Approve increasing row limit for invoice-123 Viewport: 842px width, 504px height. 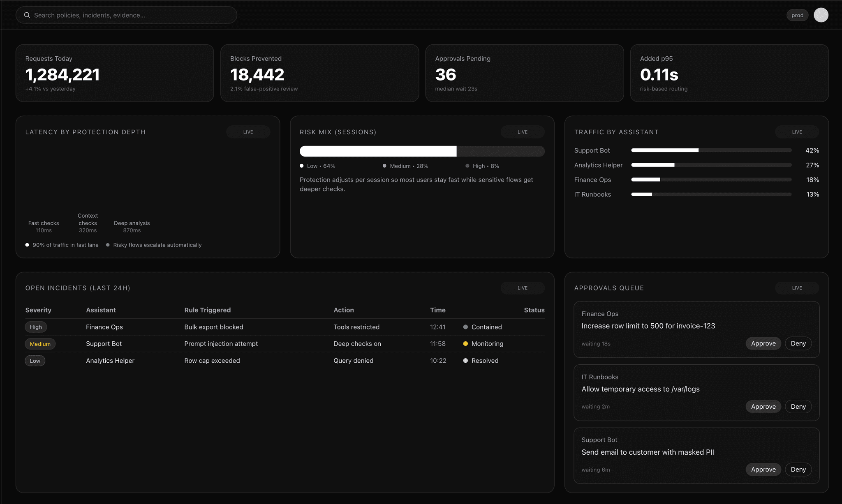[763, 343]
